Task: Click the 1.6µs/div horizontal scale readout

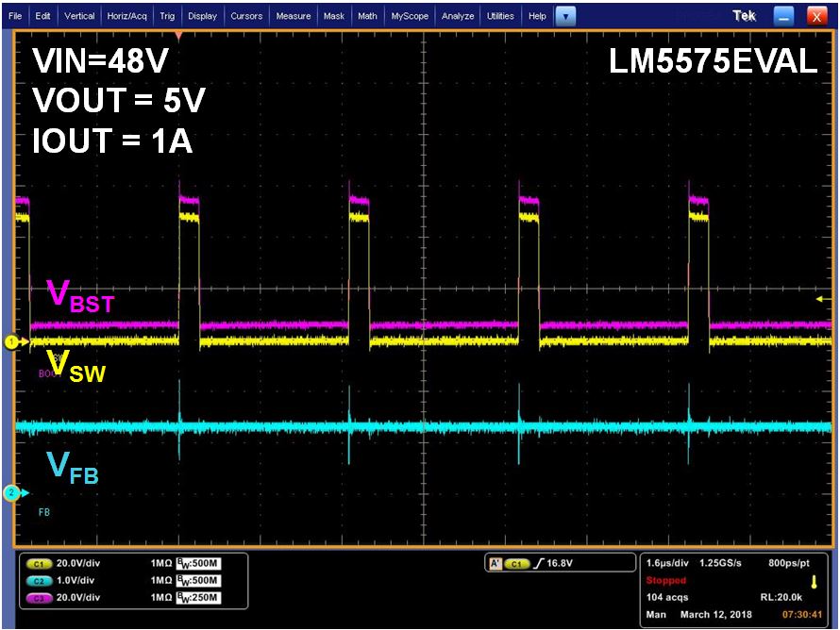Action: pos(667,563)
